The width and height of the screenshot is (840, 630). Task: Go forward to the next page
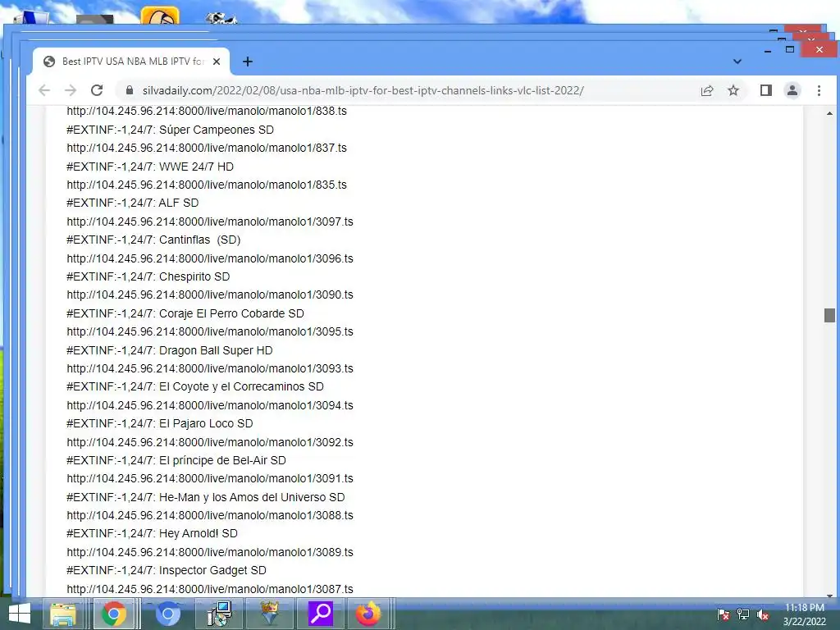coord(71,90)
